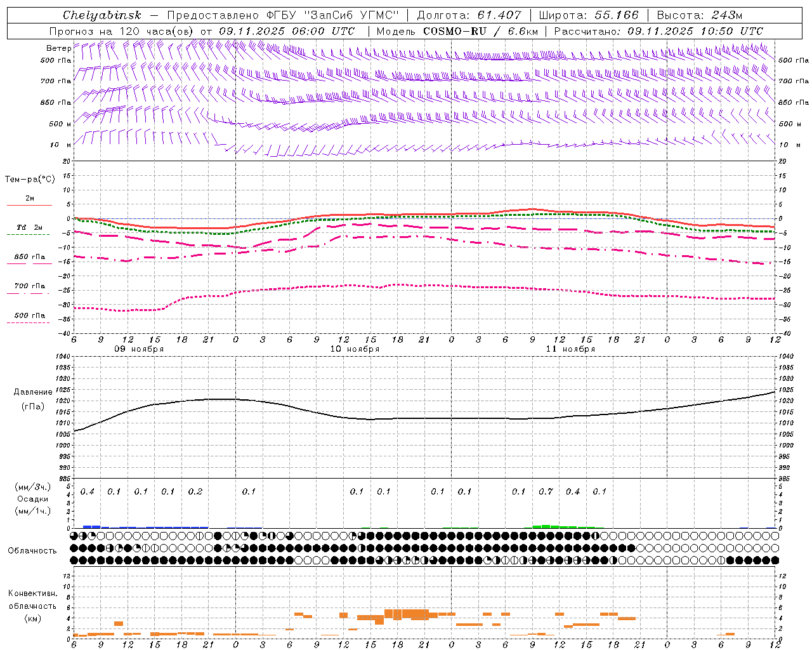Select the forecast start 09.11.2025 06:00 UTC
The height and width of the screenshot is (650, 812).
[287, 31]
